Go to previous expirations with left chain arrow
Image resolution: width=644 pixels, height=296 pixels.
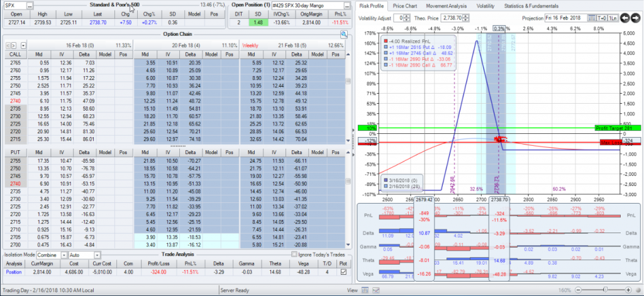pyautogui.click(x=9, y=45)
